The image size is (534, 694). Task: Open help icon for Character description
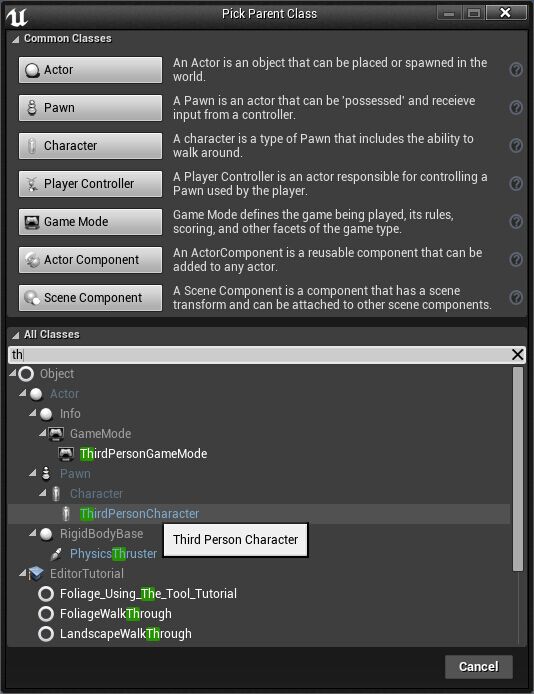[x=516, y=146]
